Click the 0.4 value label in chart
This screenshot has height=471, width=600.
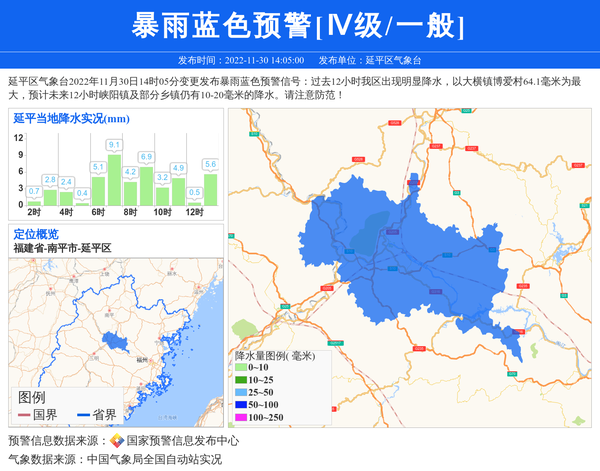coord(82,194)
